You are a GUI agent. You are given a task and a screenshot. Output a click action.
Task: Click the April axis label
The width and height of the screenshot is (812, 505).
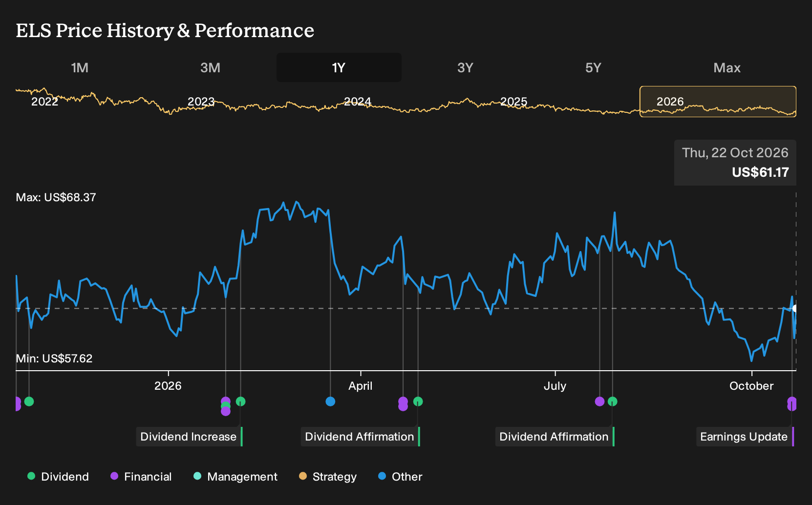pyautogui.click(x=361, y=386)
